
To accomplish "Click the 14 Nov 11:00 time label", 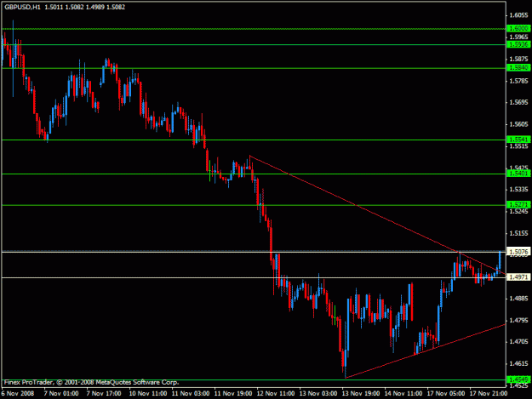I will pyautogui.click(x=403, y=393).
